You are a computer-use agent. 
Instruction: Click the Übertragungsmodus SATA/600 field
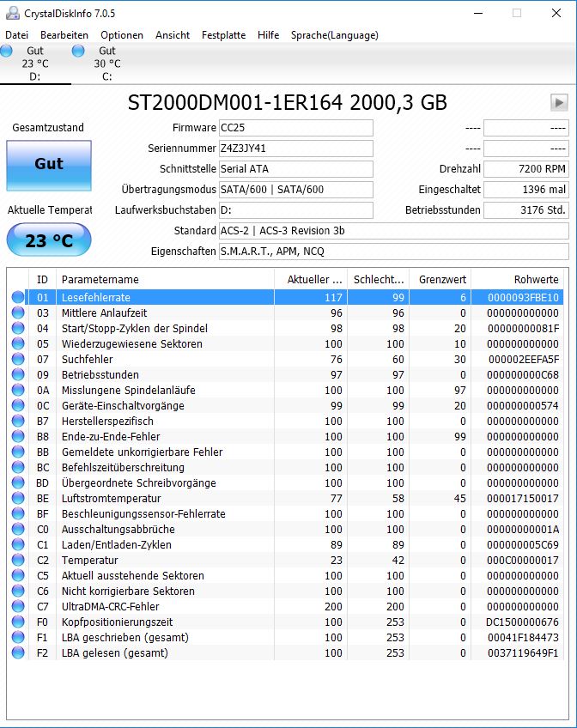click(x=295, y=190)
